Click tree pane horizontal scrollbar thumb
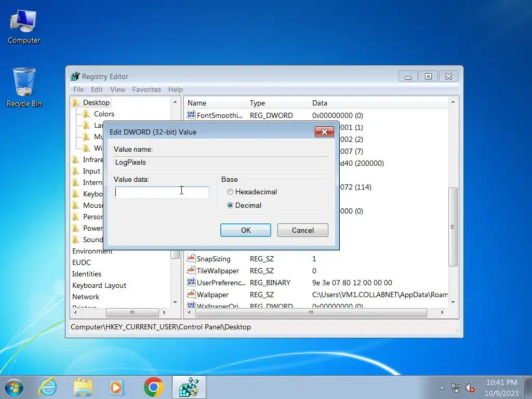The image size is (532, 399). tap(132, 312)
